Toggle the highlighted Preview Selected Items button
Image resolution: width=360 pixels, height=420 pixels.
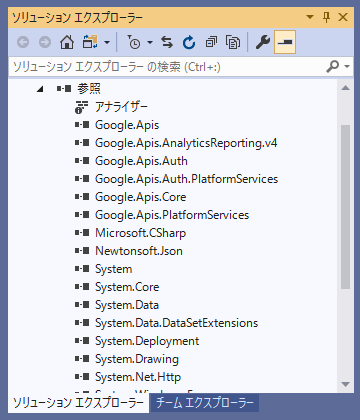(x=285, y=42)
